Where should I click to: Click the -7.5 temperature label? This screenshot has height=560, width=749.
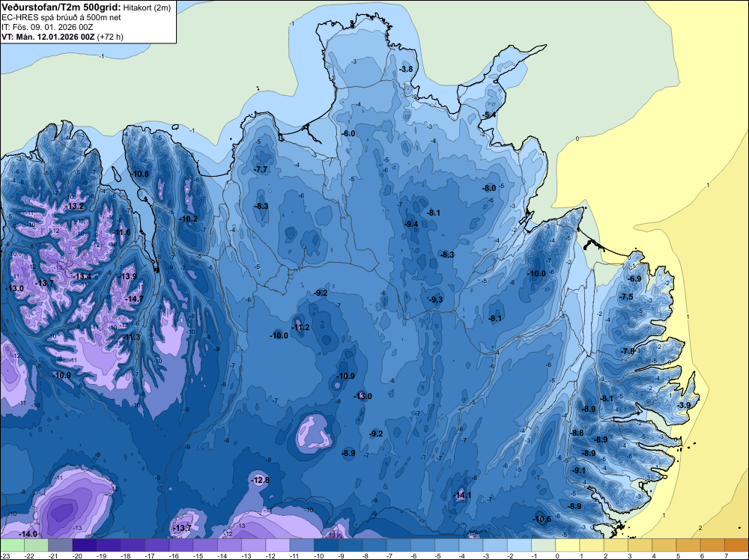point(626,297)
